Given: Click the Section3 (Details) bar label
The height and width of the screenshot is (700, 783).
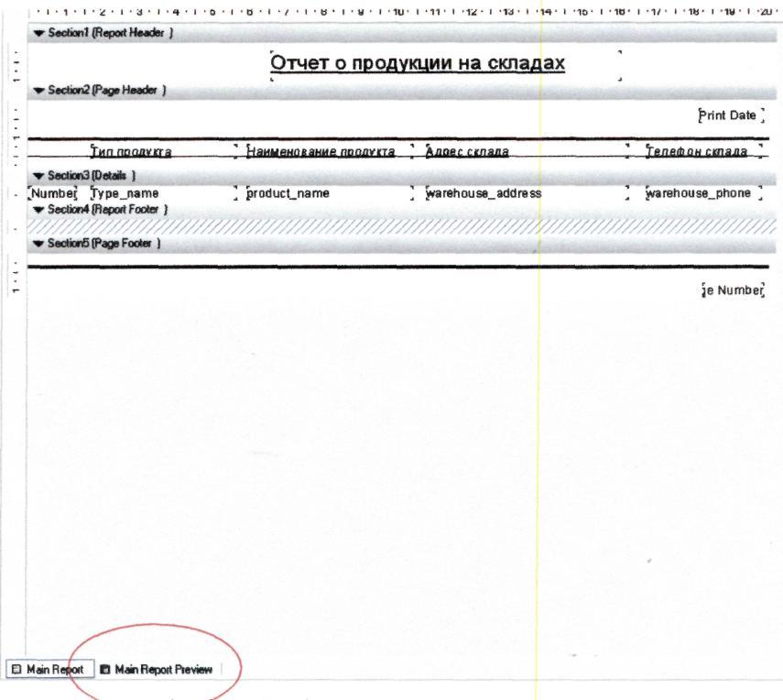Looking at the screenshot, I should tap(92, 176).
